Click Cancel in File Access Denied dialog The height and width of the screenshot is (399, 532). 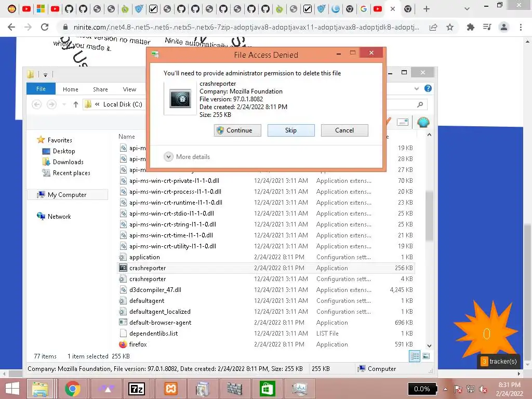coord(344,130)
